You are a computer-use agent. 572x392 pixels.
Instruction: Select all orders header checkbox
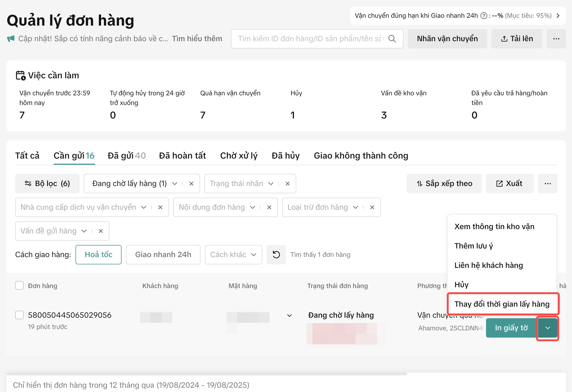[19, 285]
